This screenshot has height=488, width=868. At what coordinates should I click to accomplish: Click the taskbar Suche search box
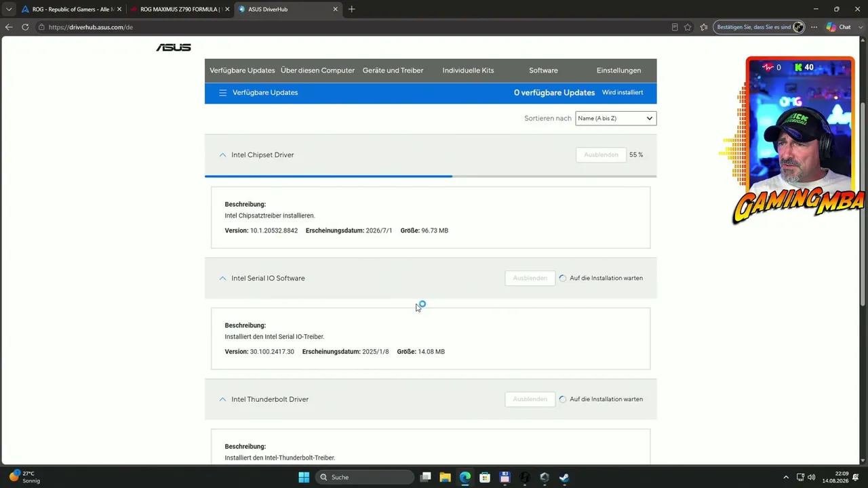(x=365, y=477)
